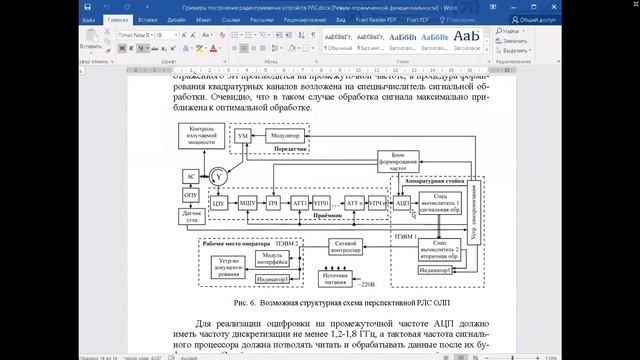Open the Шрифт font dialog launcher
This screenshot has width=640, height=360.
(224, 62)
